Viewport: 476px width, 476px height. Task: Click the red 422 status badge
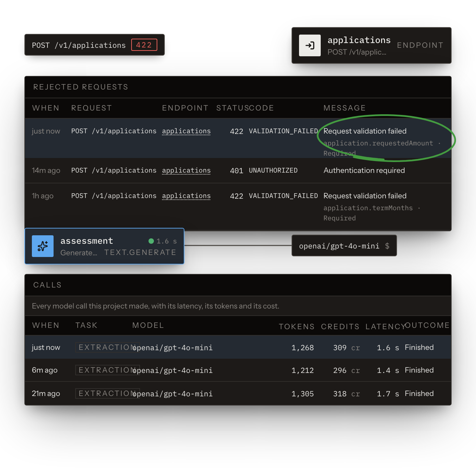point(144,45)
